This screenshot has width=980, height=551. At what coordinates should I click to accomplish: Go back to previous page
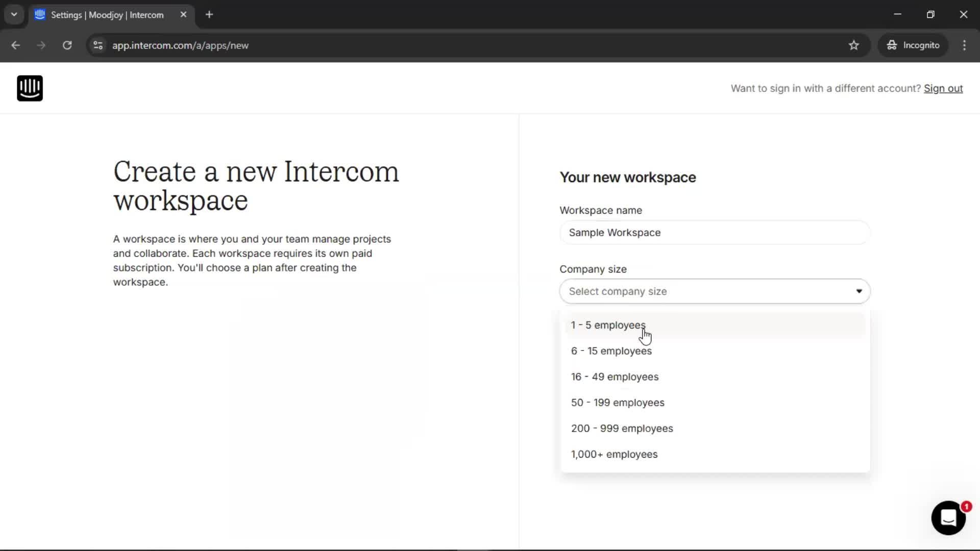(16, 45)
